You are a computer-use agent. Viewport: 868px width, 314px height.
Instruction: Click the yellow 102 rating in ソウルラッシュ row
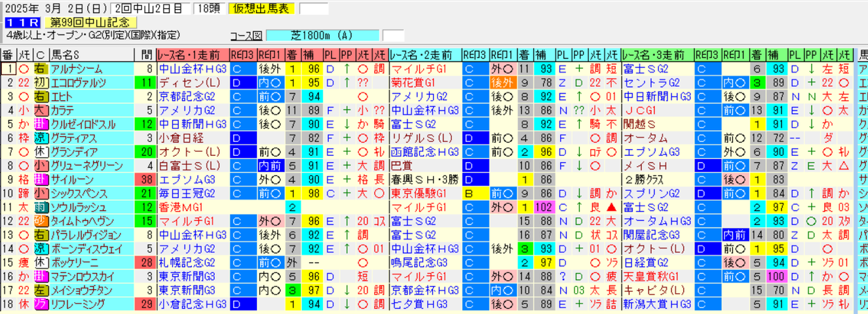point(544,207)
